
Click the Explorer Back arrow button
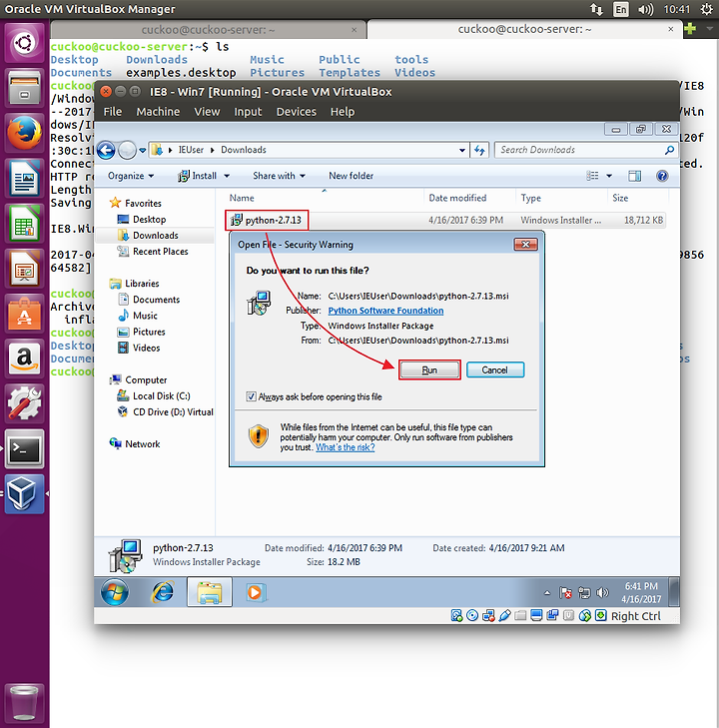pos(106,150)
